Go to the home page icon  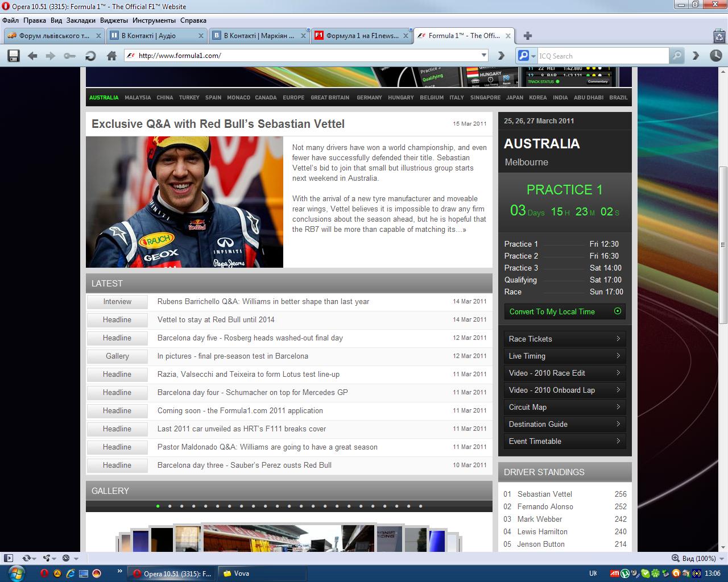pyautogui.click(x=111, y=56)
